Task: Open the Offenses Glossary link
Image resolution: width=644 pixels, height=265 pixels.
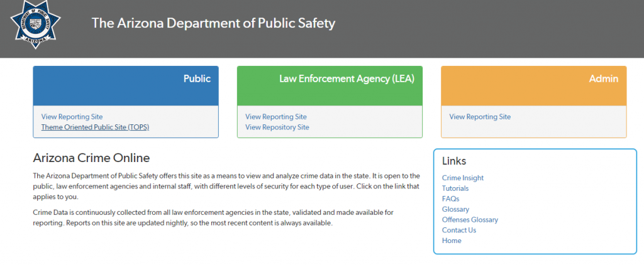Action: point(470,220)
